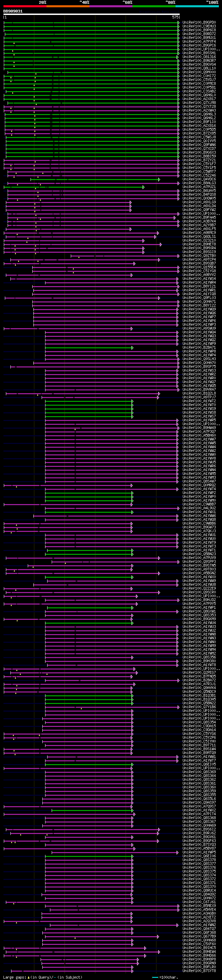Screen dimensions: 222x980
Task: Select the UniRef100_Q0IVV5 label
Action: (x=199, y=141)
